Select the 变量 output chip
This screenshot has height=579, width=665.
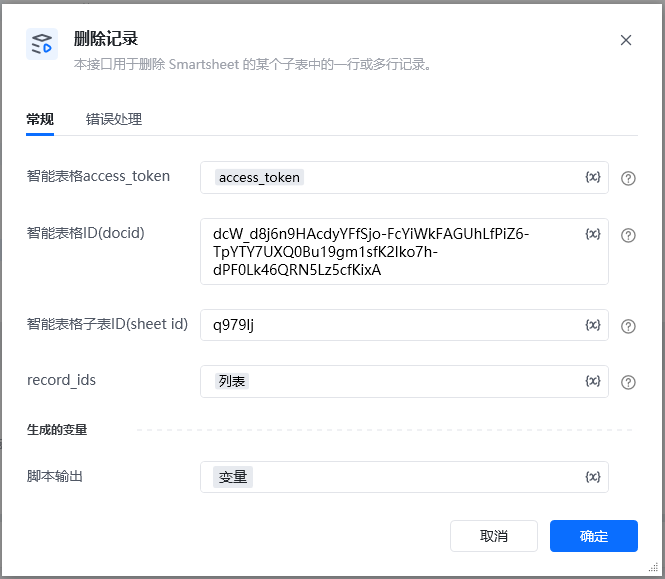click(x=233, y=477)
